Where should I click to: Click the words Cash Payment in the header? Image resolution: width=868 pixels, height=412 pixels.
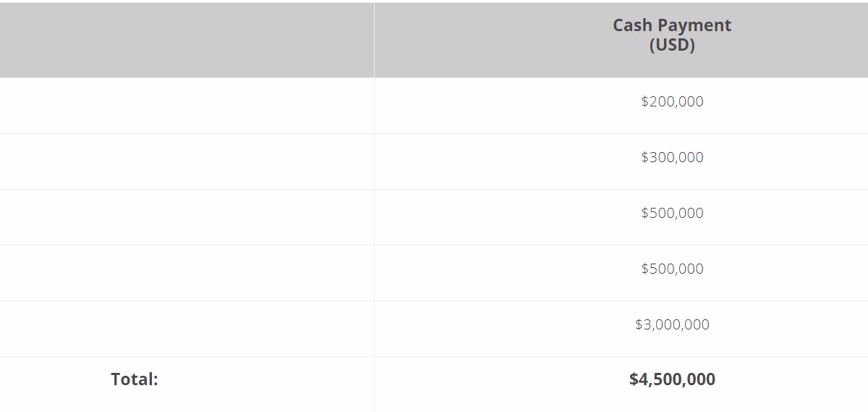pyautogui.click(x=672, y=25)
